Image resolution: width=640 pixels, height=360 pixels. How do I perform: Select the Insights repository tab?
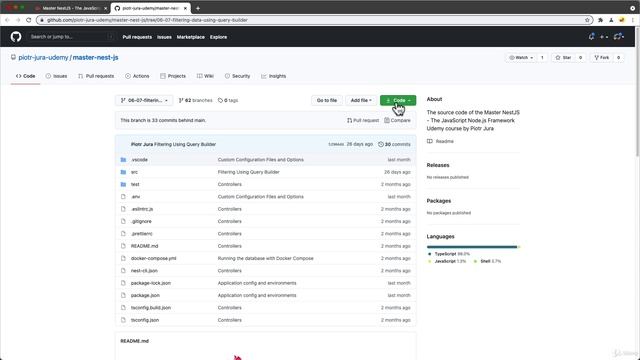click(x=273, y=76)
